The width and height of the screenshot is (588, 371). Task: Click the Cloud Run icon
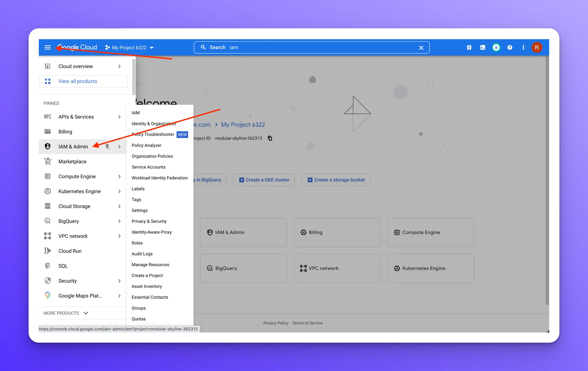[48, 251]
